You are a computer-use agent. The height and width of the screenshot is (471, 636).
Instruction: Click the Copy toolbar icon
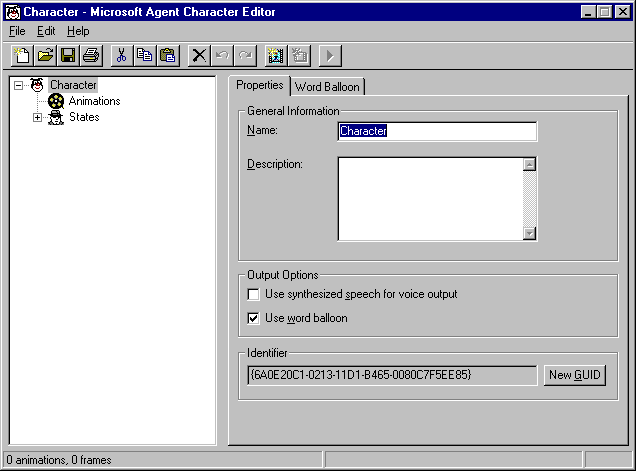click(144, 55)
